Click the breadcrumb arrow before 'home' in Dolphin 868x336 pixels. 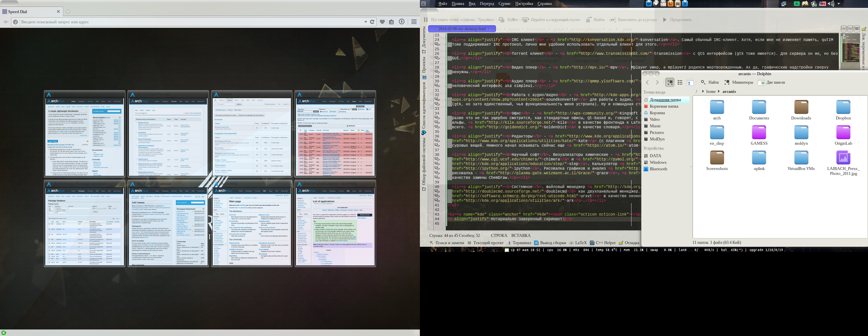703,91
